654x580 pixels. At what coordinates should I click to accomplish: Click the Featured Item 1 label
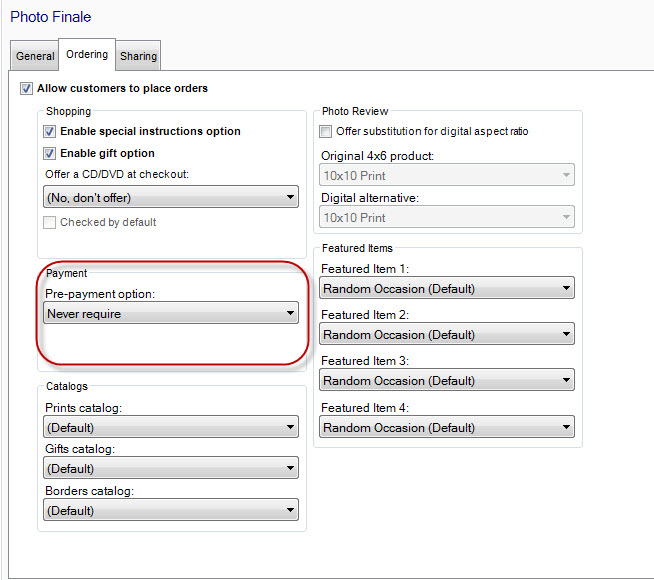(365, 269)
